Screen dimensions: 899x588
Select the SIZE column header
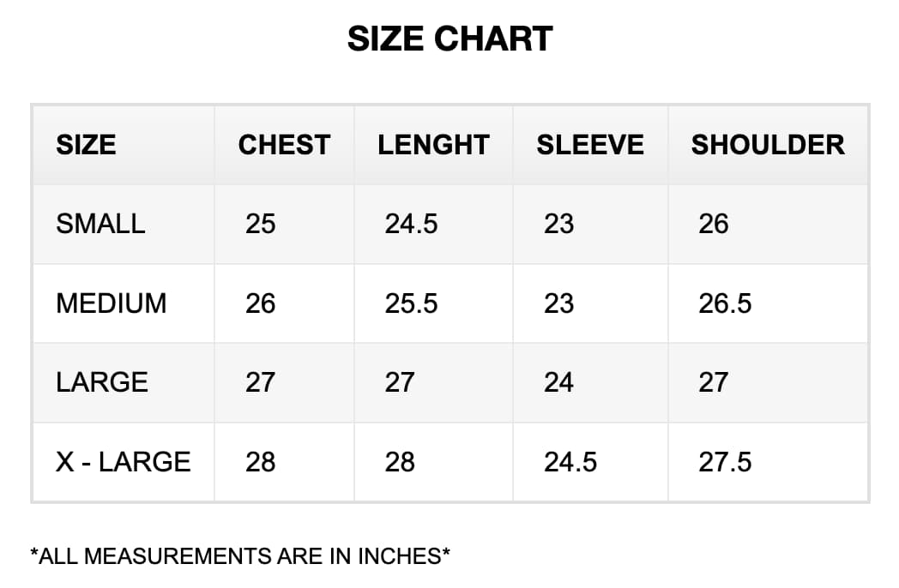click(x=86, y=145)
